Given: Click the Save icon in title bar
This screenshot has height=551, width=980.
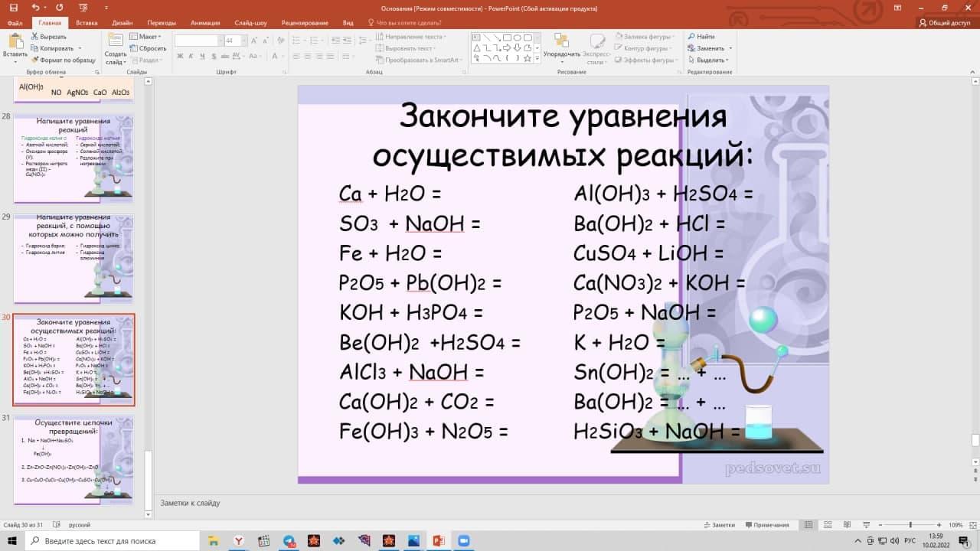Looking at the screenshot, I should point(13,8).
